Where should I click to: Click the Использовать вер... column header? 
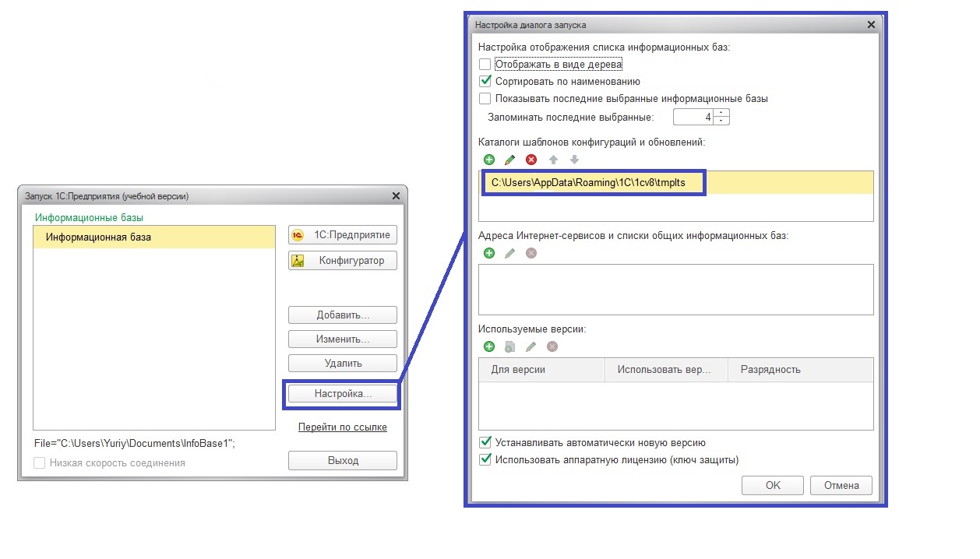(666, 370)
